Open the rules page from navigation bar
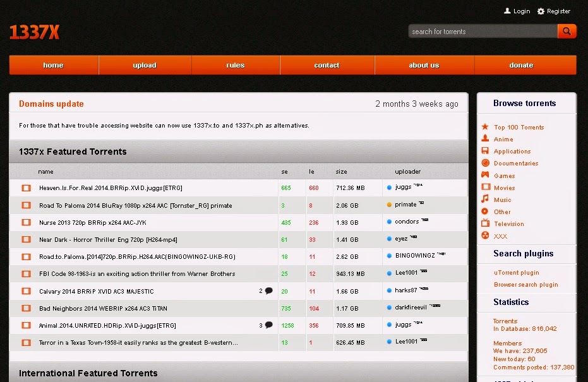Viewport: 588px width, 382px height. pyautogui.click(x=235, y=65)
